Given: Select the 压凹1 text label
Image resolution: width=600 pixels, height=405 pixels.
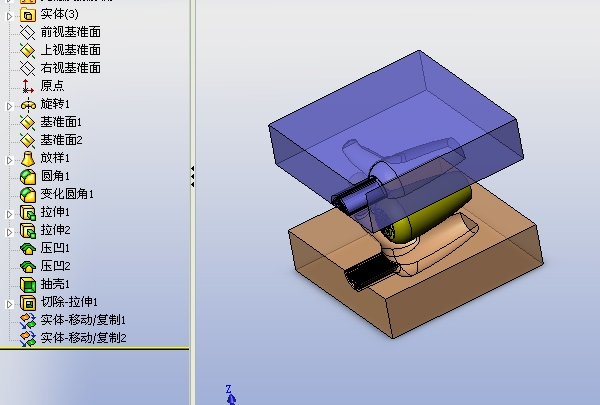Looking at the screenshot, I should pos(55,248).
